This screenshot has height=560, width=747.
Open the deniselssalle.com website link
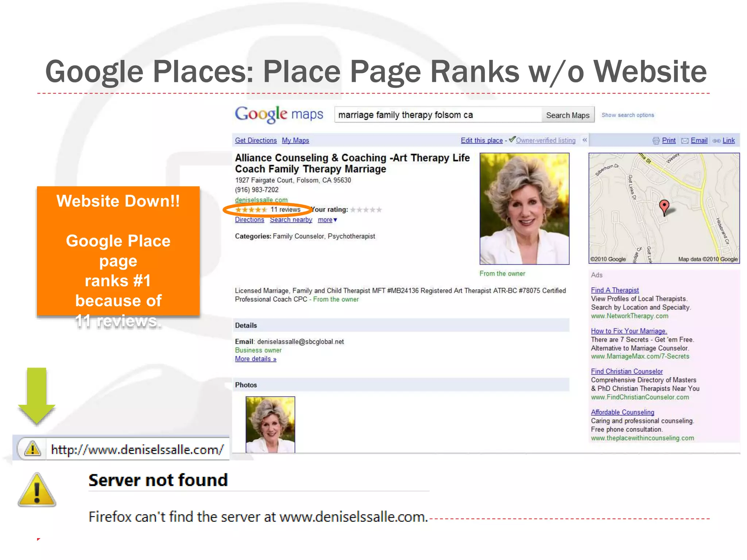pos(261,200)
